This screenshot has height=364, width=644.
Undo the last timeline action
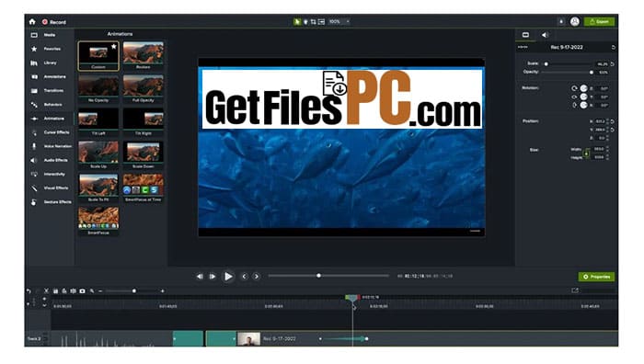[29, 291]
